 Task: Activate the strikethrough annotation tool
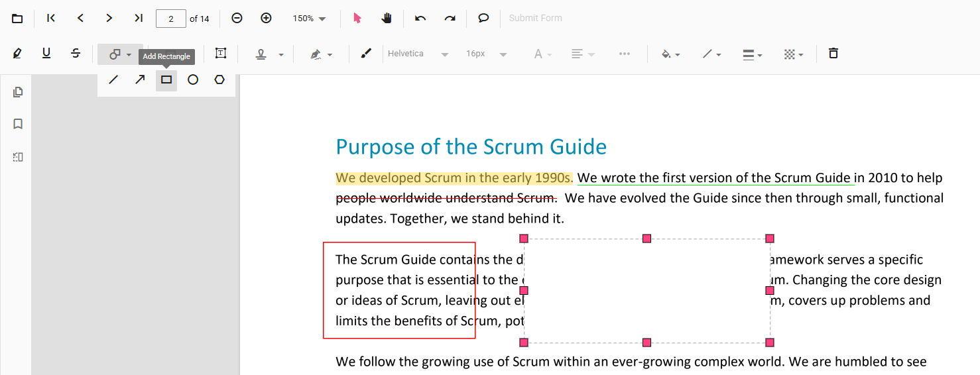click(76, 54)
